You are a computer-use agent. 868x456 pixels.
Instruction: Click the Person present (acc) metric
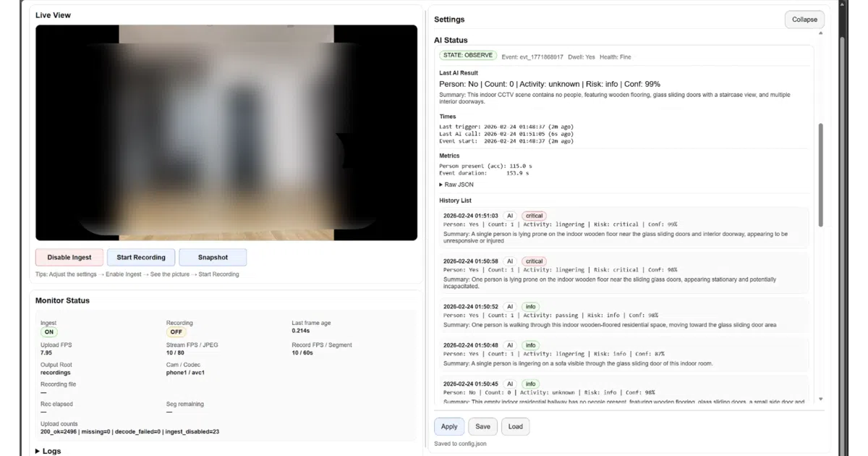click(484, 166)
